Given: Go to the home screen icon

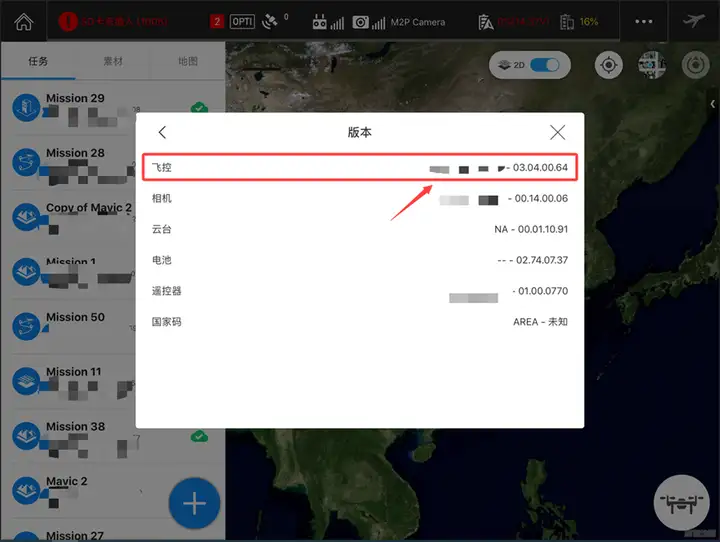Looking at the screenshot, I should click(x=23, y=22).
